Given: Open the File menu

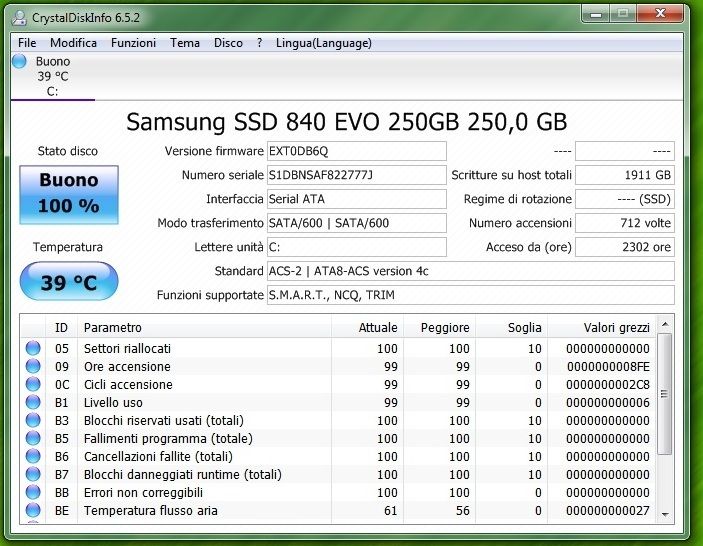Looking at the screenshot, I should click(27, 43).
